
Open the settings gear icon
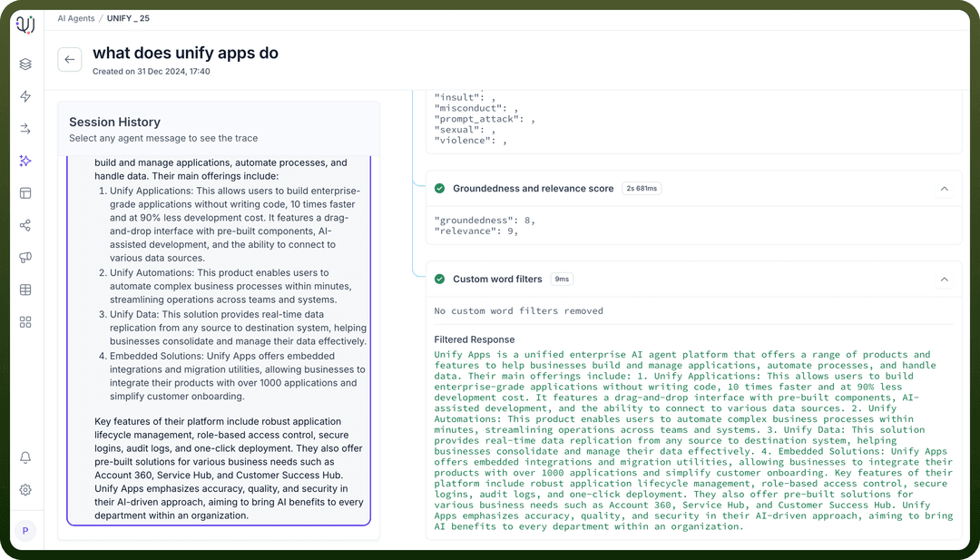[25, 489]
